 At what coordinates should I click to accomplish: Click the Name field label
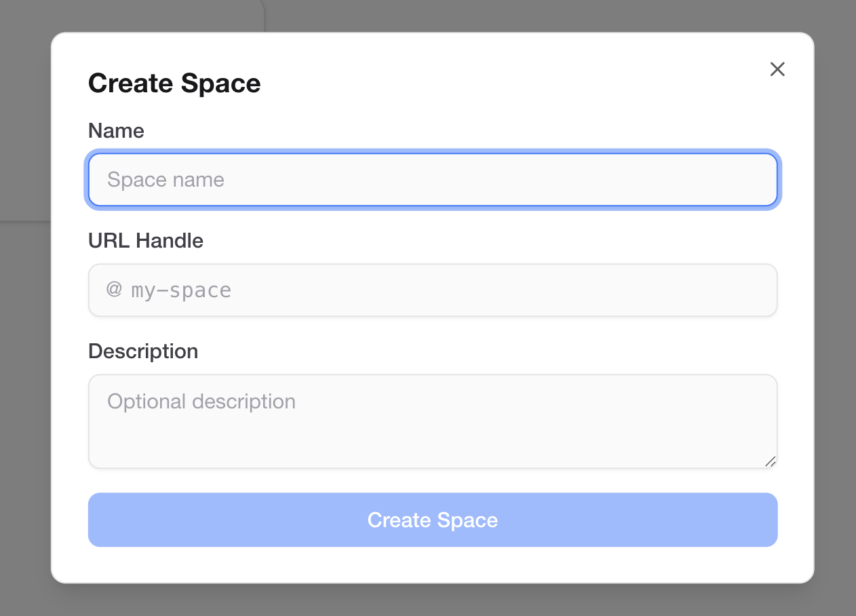[116, 130]
